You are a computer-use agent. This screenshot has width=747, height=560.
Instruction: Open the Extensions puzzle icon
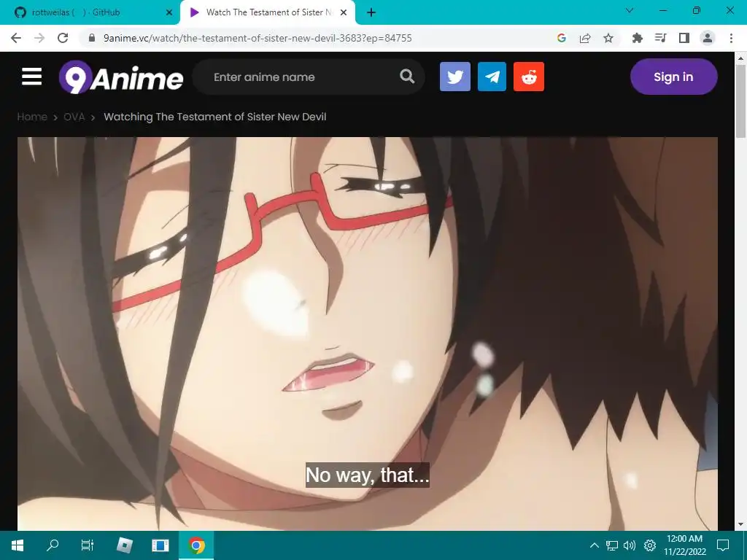[637, 38]
